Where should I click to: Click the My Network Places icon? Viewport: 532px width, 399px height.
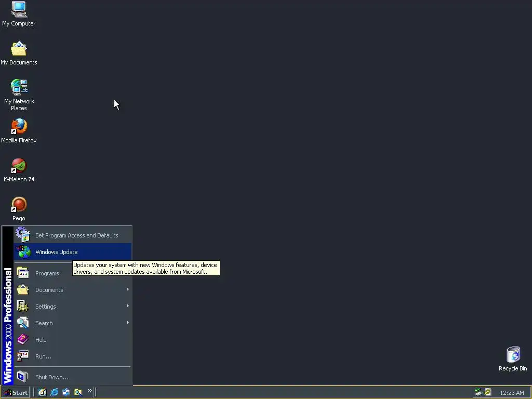[x=19, y=95]
